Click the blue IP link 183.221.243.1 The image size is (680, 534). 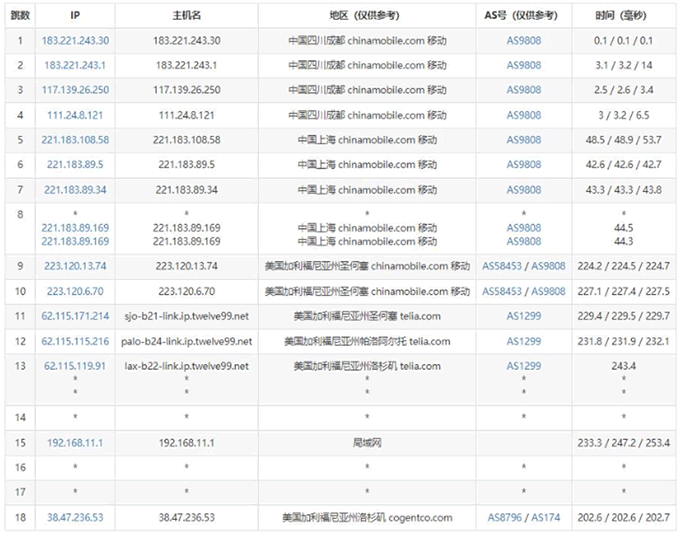76,65
